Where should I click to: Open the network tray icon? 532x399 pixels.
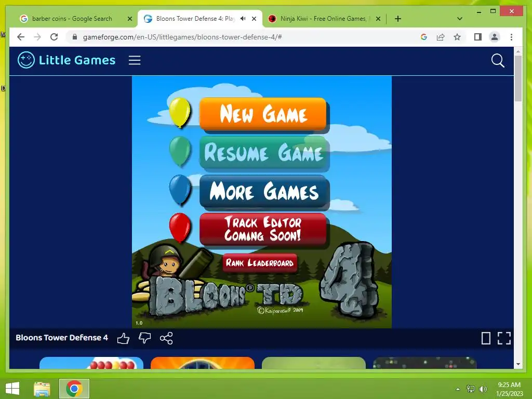[x=471, y=389]
